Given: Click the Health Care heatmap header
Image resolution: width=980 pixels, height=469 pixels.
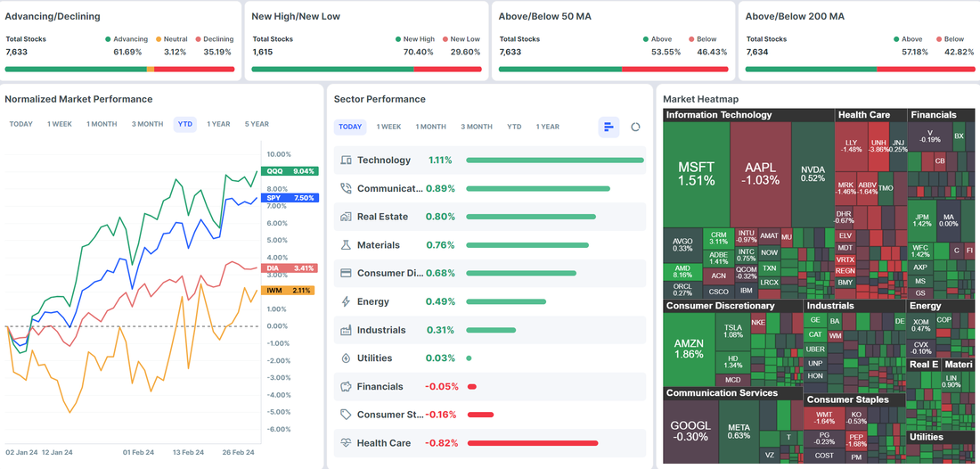Looking at the screenshot, I should pos(870,115).
